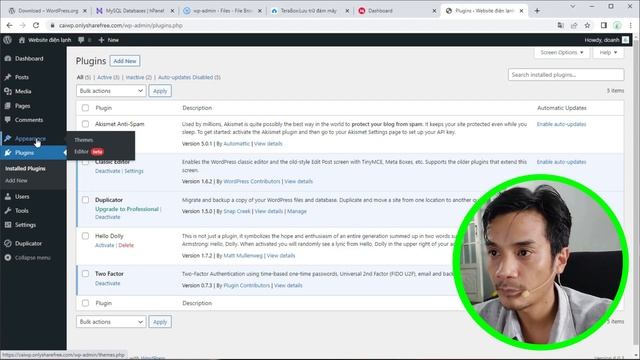Open the WordPress logo menu in admin bar
This screenshot has height=360, width=640.
(7, 40)
